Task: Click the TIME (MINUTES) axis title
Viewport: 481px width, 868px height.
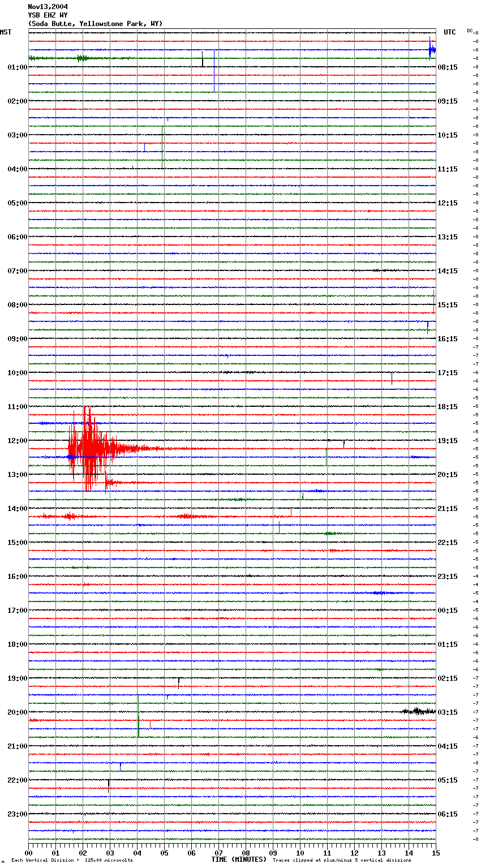Action: coord(239,860)
